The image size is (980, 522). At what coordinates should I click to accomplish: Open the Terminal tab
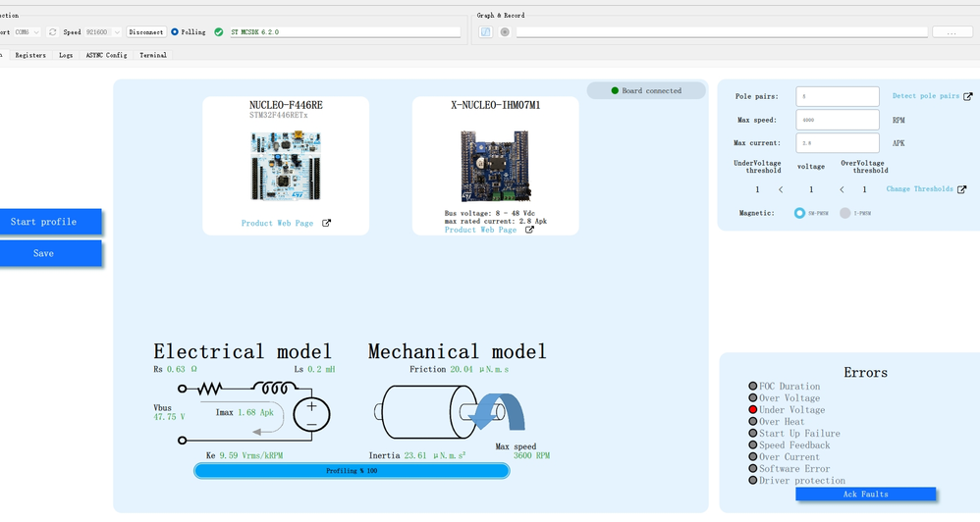tap(153, 55)
